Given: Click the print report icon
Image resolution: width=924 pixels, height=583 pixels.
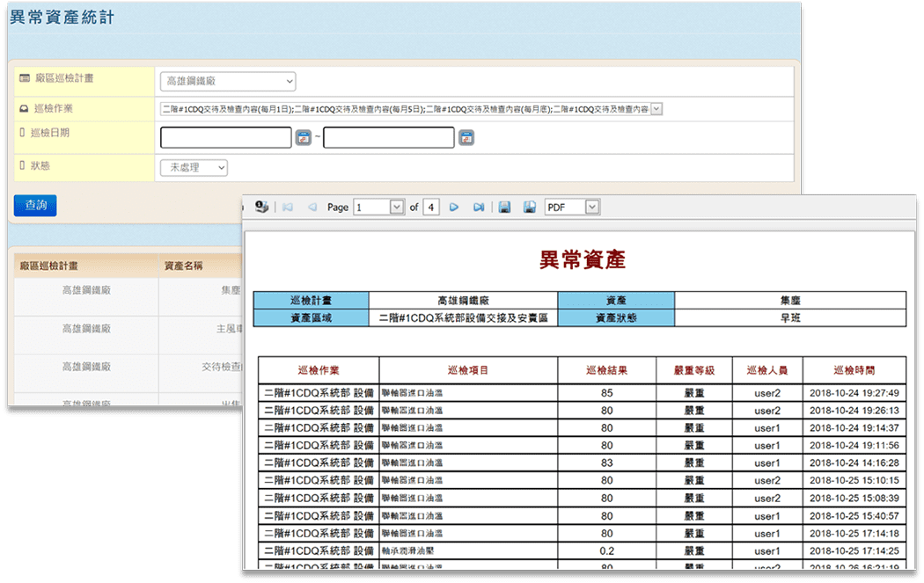Looking at the screenshot, I should click(x=261, y=208).
